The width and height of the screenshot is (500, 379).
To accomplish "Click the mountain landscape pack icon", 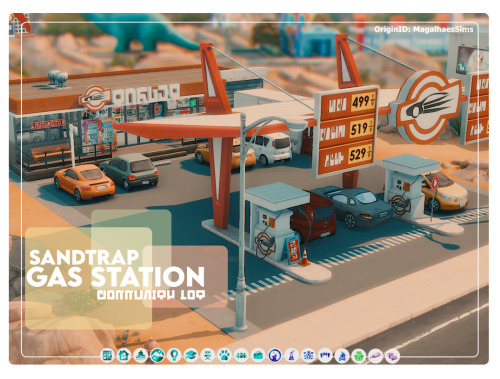I will pos(157,356).
